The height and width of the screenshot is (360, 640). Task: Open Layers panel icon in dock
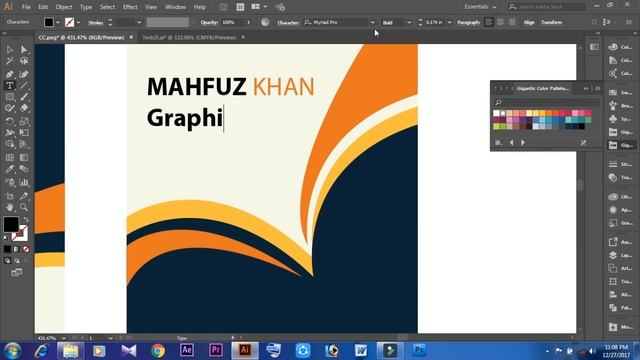613,255
